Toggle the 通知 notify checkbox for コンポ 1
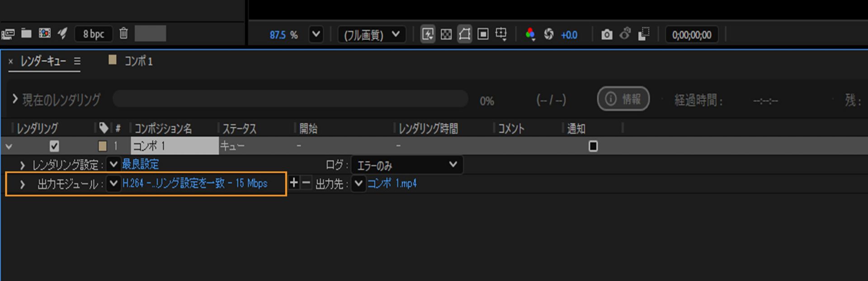This screenshot has height=281, width=868. tap(593, 146)
